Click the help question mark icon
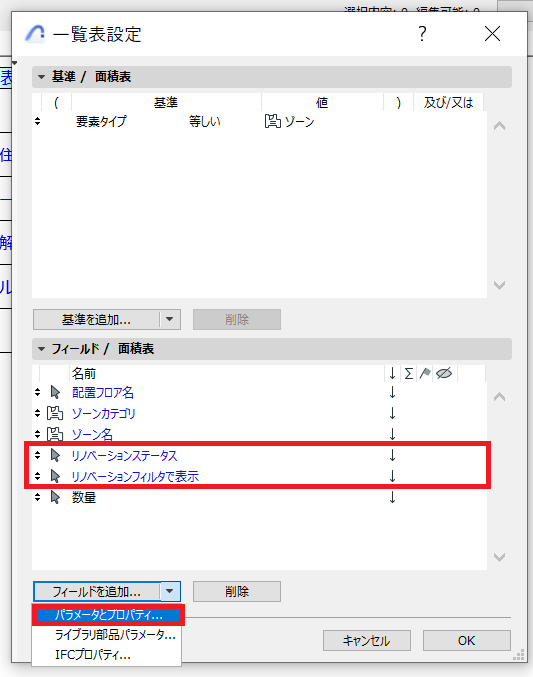The width and height of the screenshot is (533, 677). tap(422, 34)
